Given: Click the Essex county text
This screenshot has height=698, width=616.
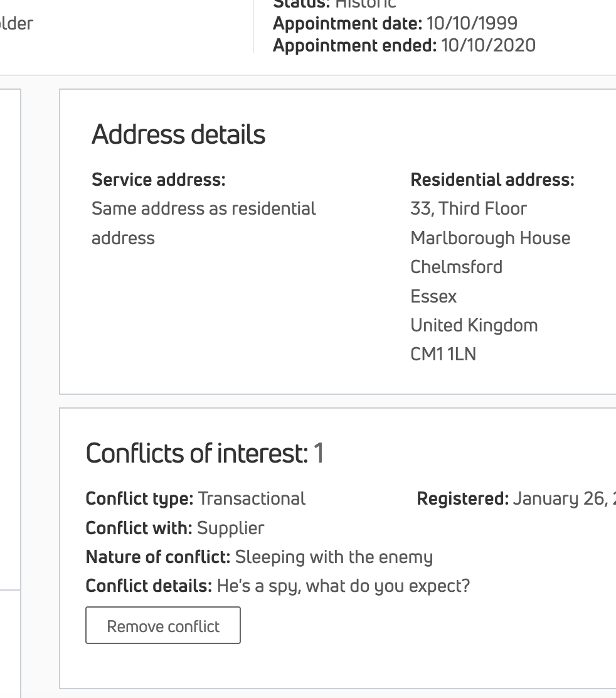Looking at the screenshot, I should 433,296.
